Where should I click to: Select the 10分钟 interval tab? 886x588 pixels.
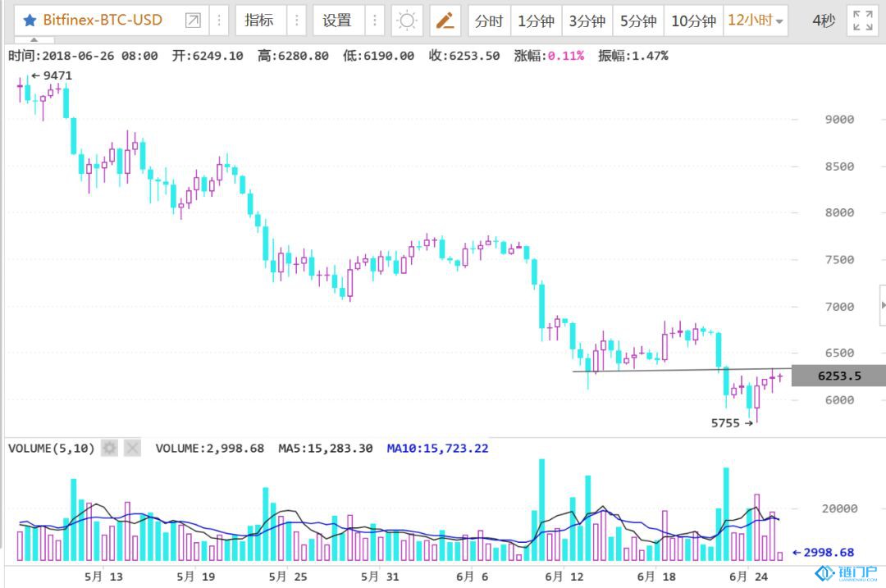pyautogui.click(x=694, y=21)
